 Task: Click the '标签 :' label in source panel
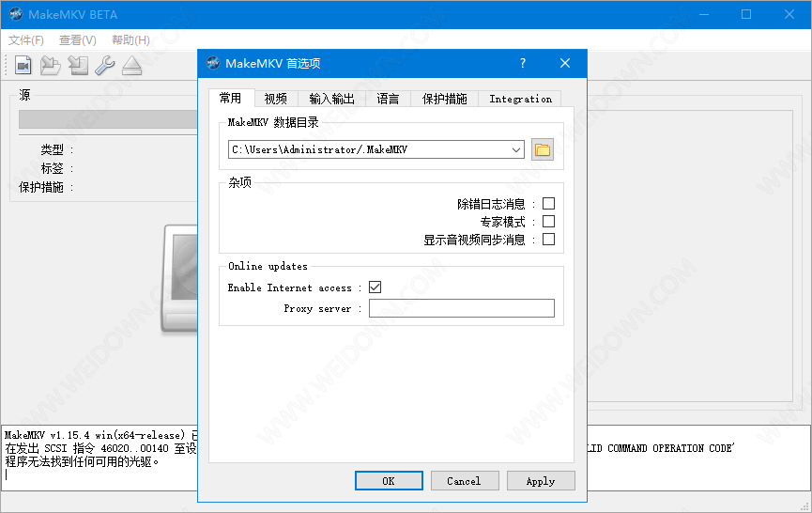(x=57, y=168)
